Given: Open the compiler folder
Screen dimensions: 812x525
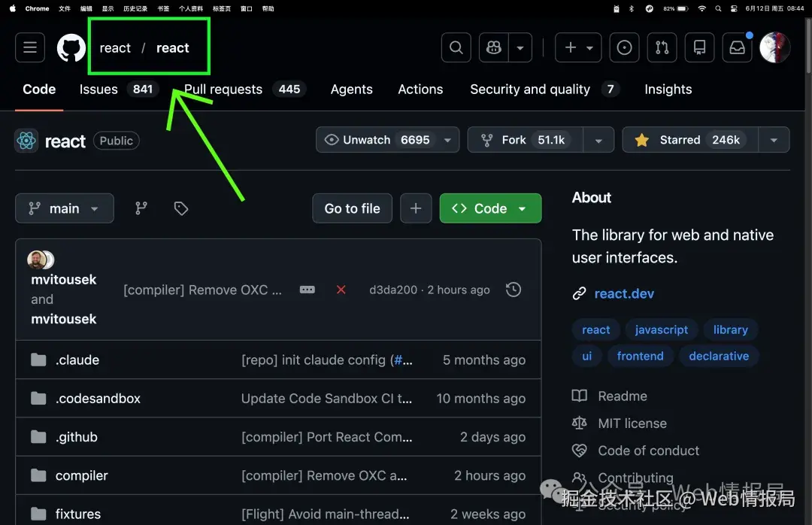Looking at the screenshot, I should pos(81,475).
